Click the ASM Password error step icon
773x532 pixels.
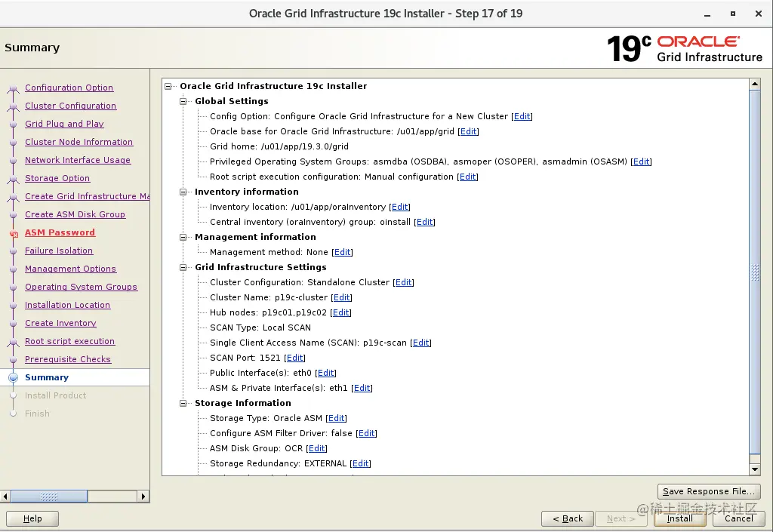pos(14,234)
